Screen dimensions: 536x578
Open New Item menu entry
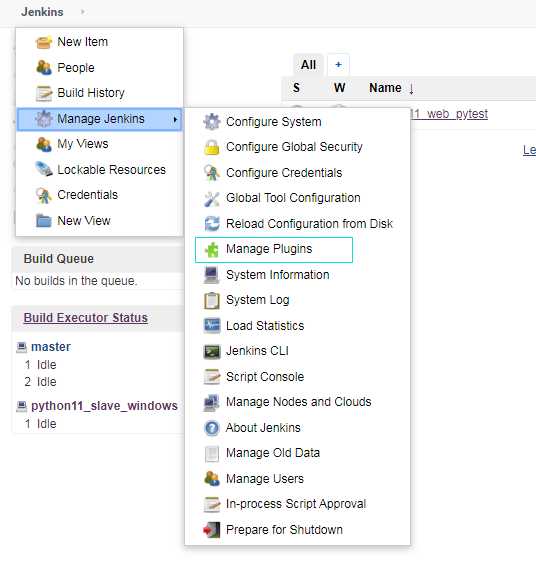tap(100, 42)
